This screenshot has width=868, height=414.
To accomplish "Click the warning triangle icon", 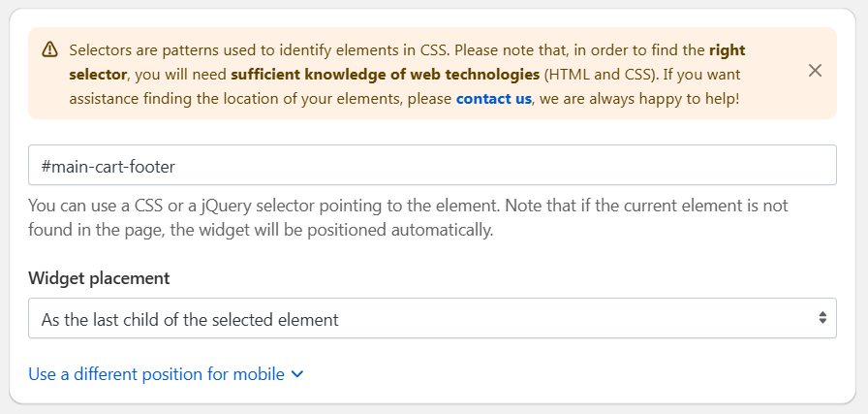I will click(49, 49).
